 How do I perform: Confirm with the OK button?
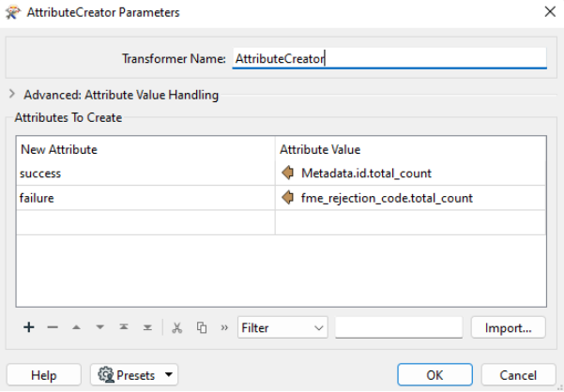tap(434, 375)
